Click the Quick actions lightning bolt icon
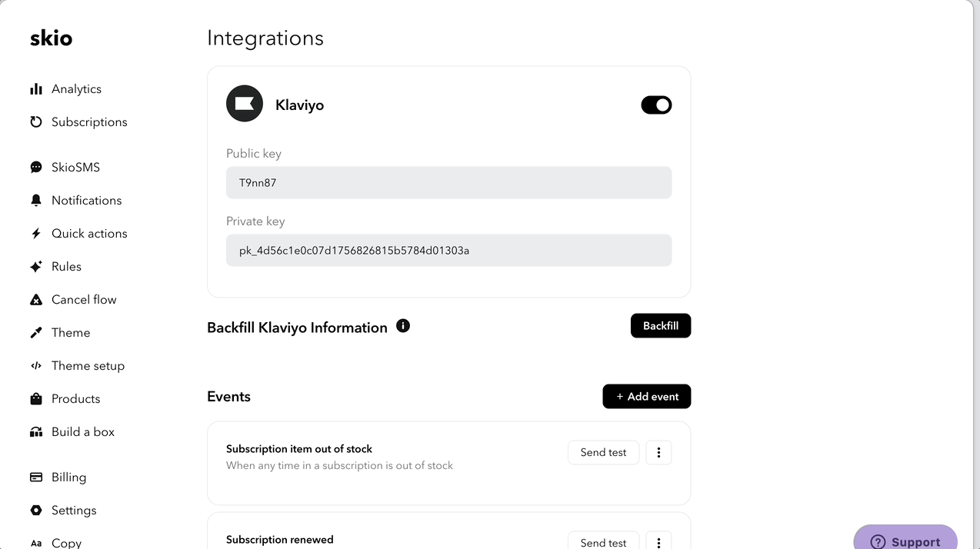980x549 pixels. pos(35,233)
